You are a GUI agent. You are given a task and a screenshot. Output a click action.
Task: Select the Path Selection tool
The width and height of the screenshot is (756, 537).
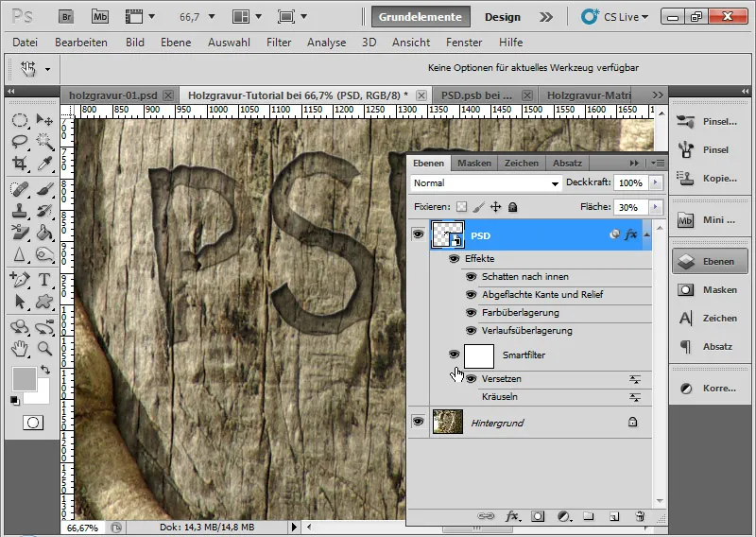pyautogui.click(x=19, y=302)
